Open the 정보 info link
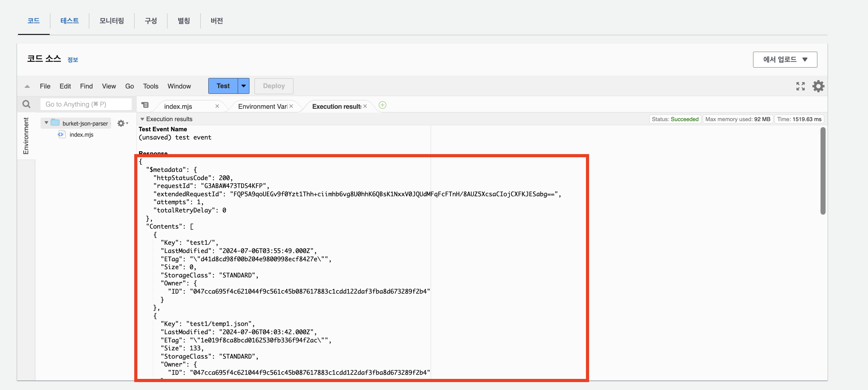The height and width of the screenshot is (390, 868). [72, 60]
